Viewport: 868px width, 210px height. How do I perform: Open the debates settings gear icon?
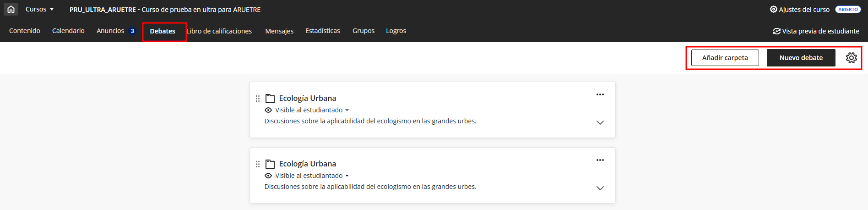(x=851, y=58)
